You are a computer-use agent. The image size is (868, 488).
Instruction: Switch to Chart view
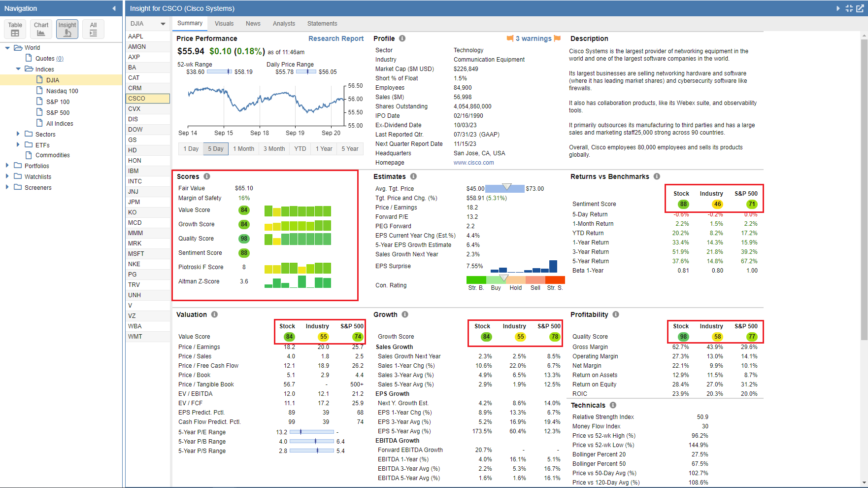(41, 29)
